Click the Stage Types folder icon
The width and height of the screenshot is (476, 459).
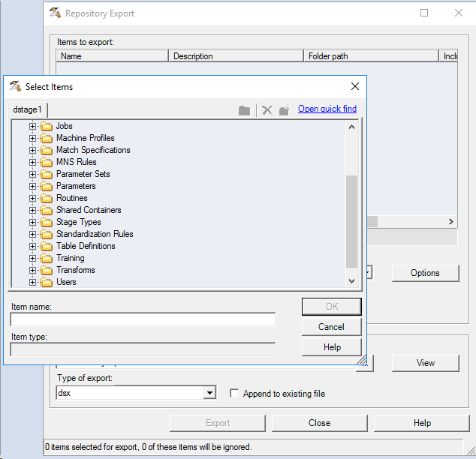(47, 222)
